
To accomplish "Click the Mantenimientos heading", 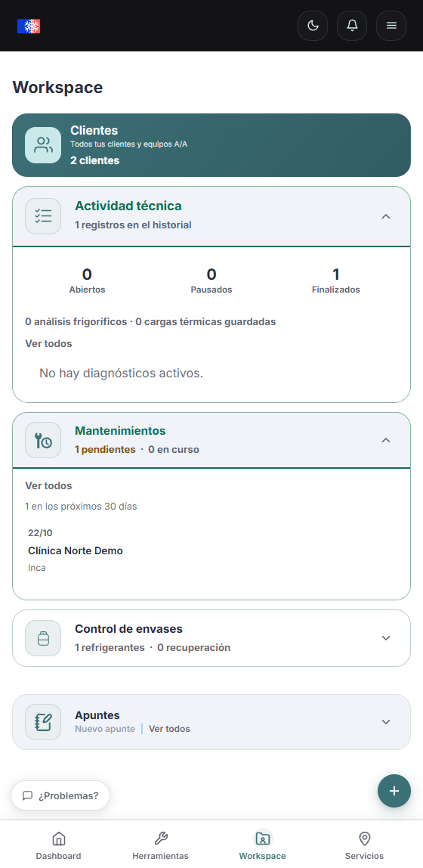I will [120, 431].
